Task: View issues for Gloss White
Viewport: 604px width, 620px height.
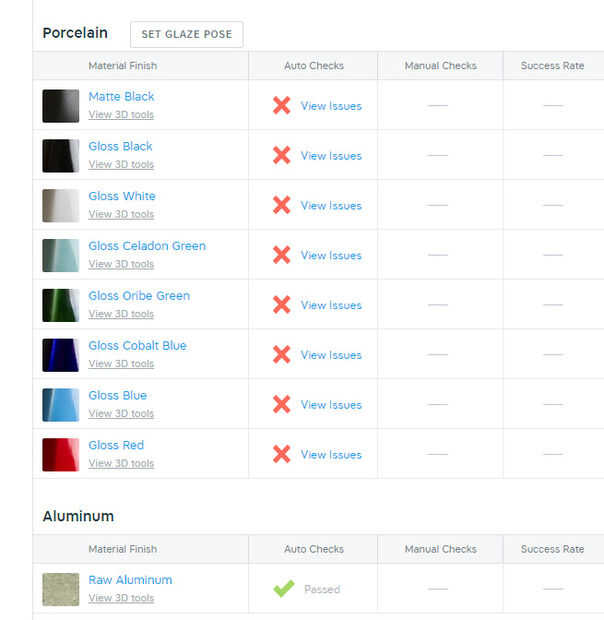Action: 331,206
